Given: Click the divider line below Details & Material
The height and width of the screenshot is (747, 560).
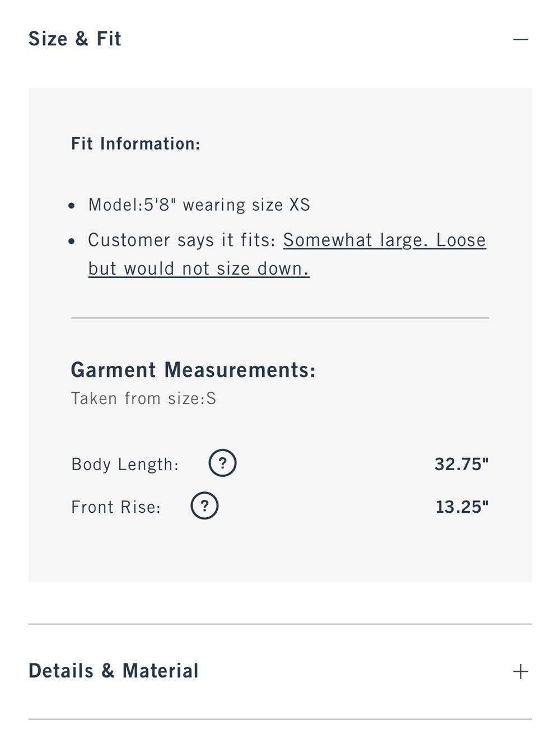Looking at the screenshot, I should click(280, 719).
